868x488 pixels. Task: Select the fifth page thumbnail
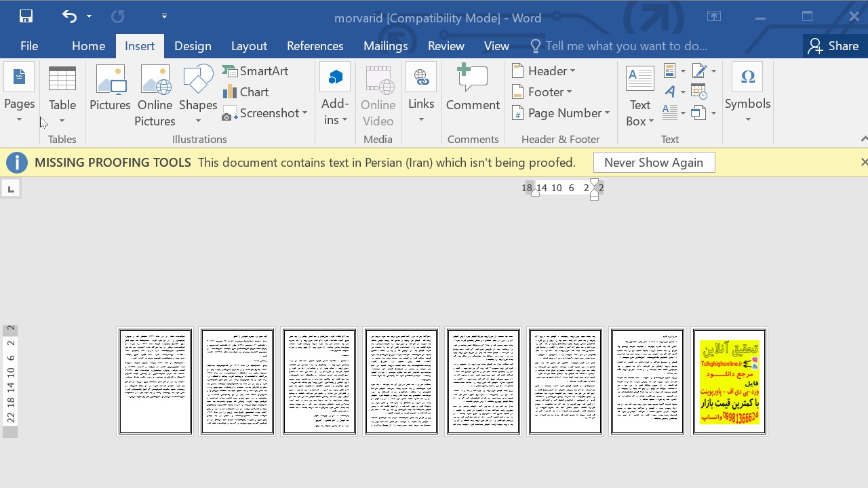[x=484, y=381]
